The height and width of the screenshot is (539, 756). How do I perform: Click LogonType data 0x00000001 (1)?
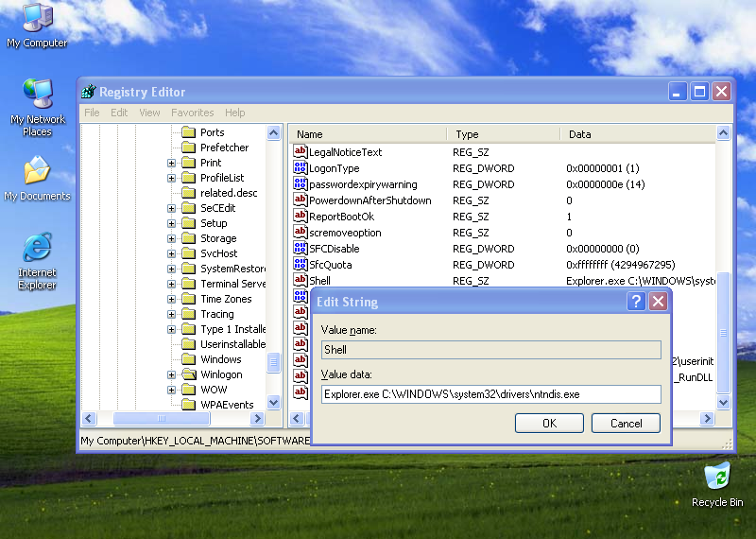[x=603, y=168]
